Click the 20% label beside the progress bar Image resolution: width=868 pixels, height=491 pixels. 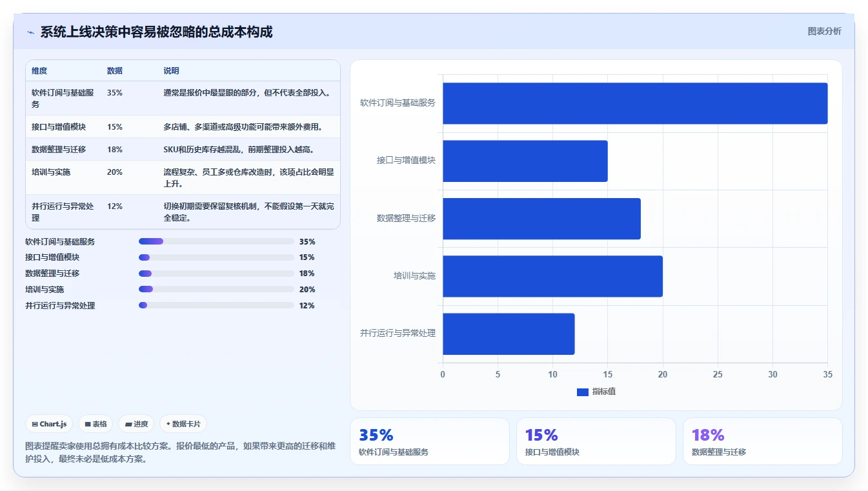coord(307,290)
